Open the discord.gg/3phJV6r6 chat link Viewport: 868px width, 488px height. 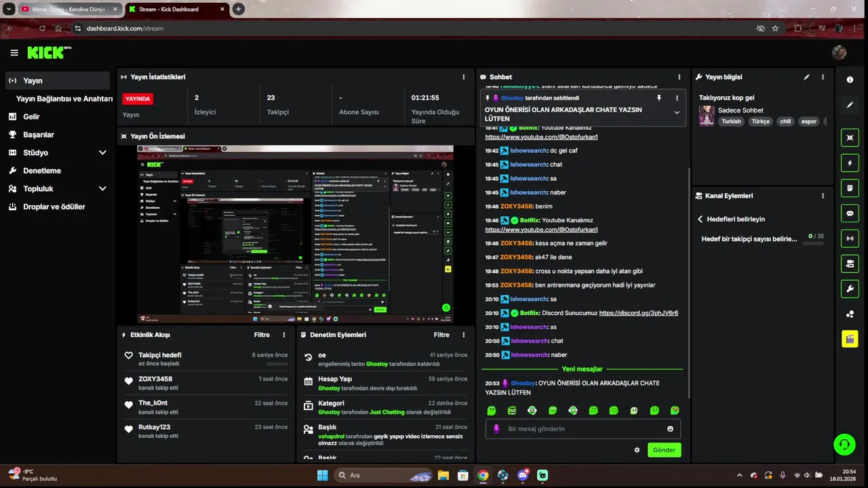(x=638, y=313)
